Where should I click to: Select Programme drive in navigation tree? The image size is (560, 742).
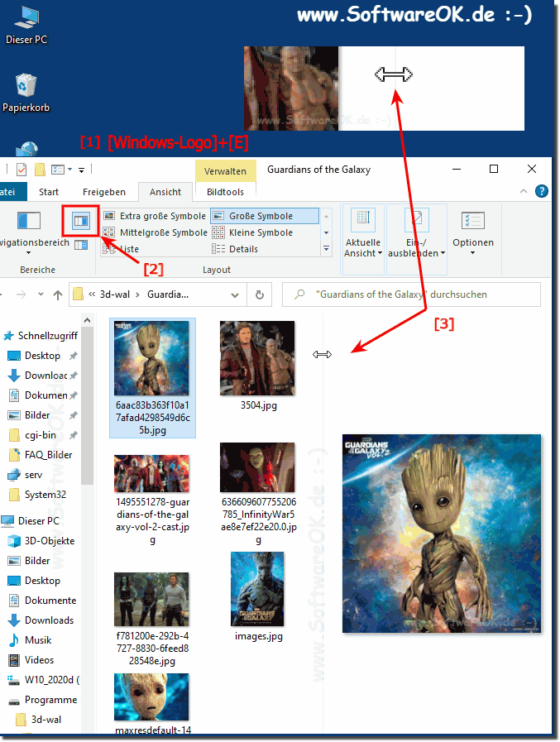coord(43,700)
